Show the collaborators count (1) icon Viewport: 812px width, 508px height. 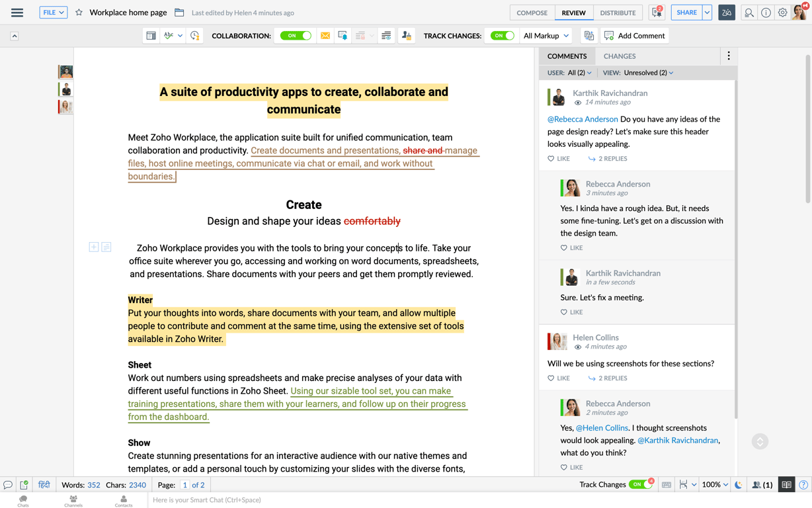762,485
